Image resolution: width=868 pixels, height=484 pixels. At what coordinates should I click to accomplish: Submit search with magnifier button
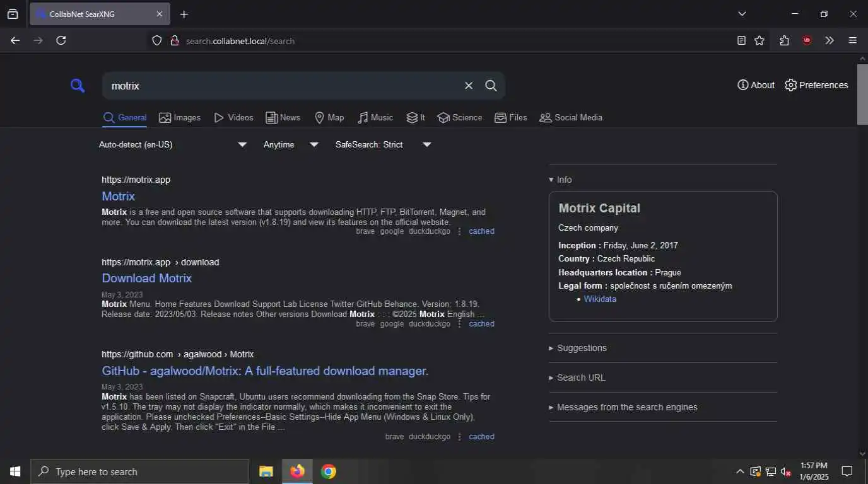[491, 86]
